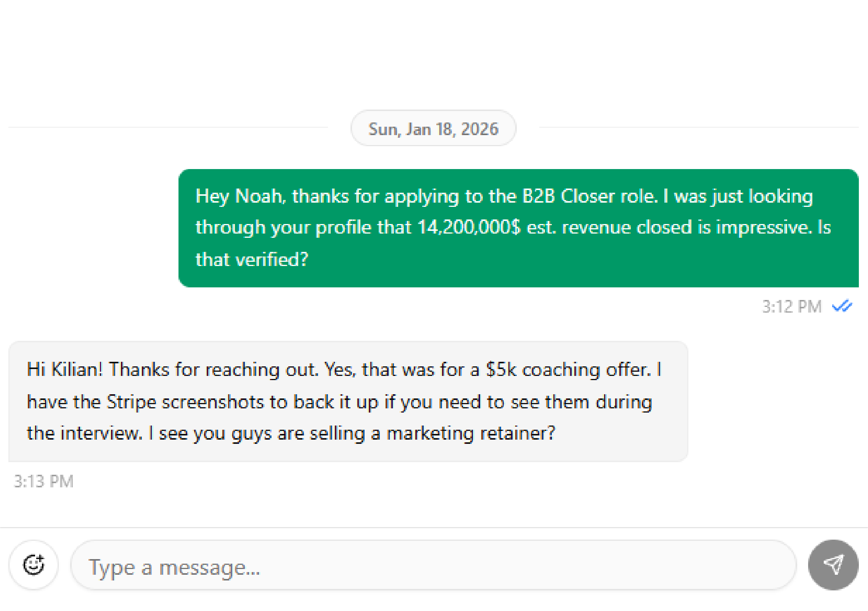
Task: Click "Hi Kilian!" in the grey reply
Action: point(64,369)
